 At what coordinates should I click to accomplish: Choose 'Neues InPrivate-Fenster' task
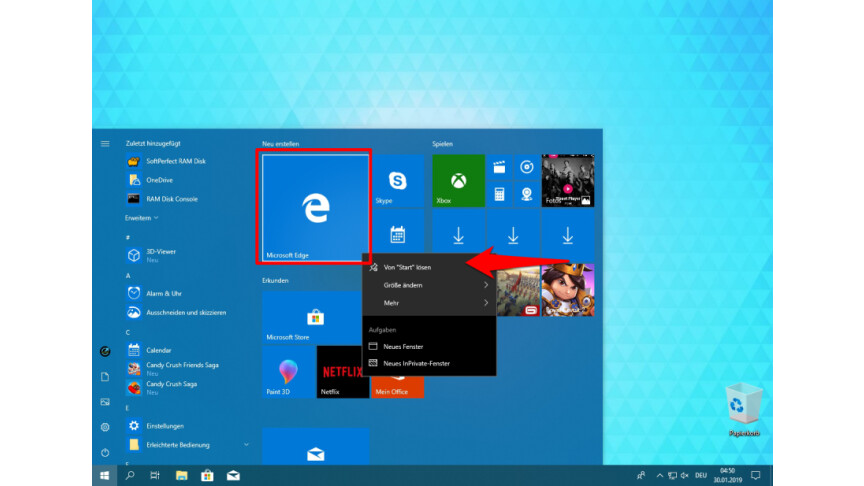click(429, 363)
